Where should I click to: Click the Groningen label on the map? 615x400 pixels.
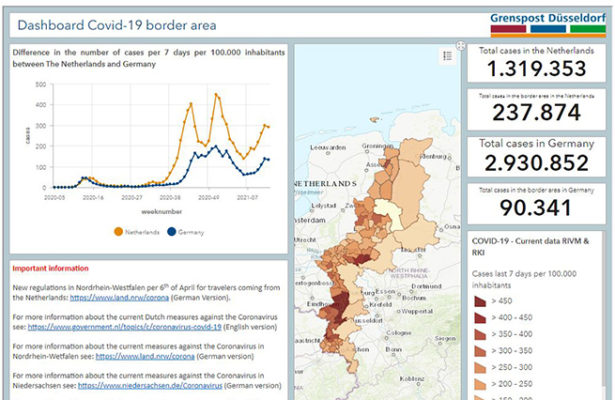click(x=377, y=146)
